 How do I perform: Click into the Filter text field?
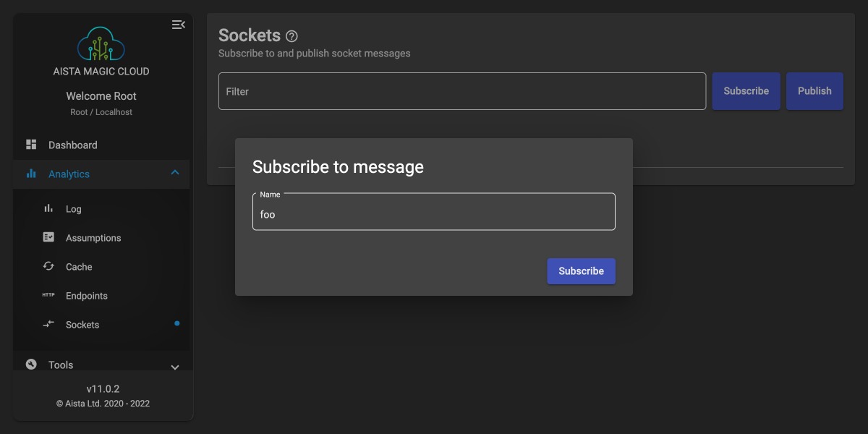click(x=461, y=91)
